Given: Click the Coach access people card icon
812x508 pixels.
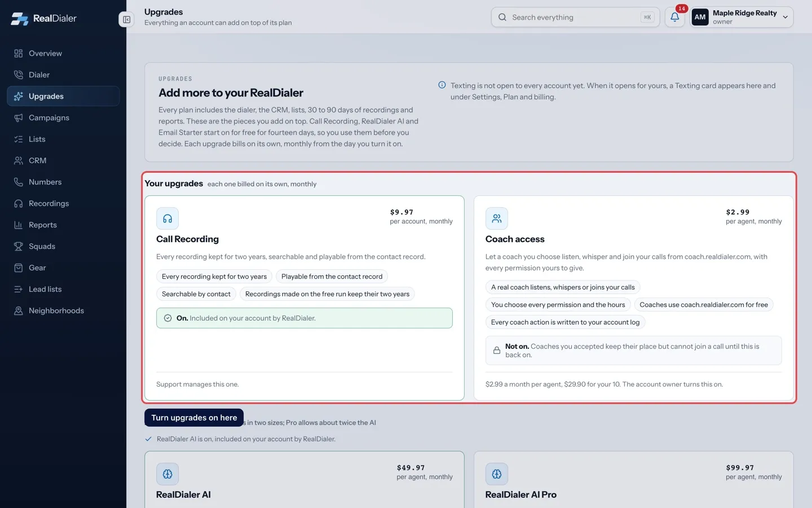Looking at the screenshot, I should (497, 218).
